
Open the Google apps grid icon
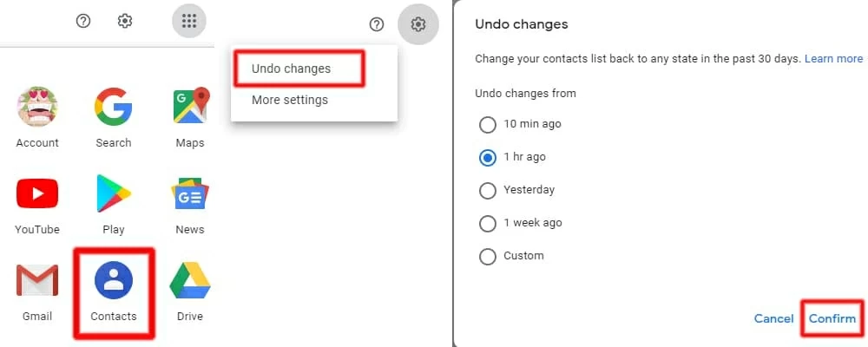coord(189,22)
